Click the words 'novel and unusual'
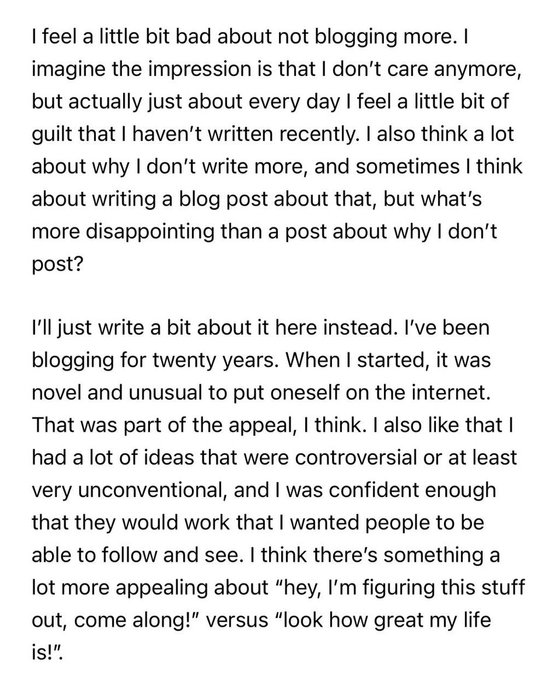559x700 pixels. (117, 392)
